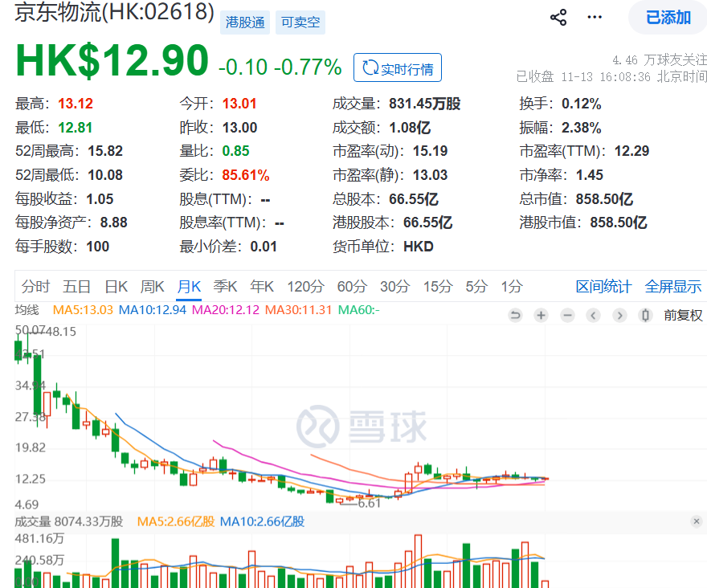Screen dimensions: 707x588
Task: Zoom out chart with minus icon
Action: pyautogui.click(x=568, y=315)
